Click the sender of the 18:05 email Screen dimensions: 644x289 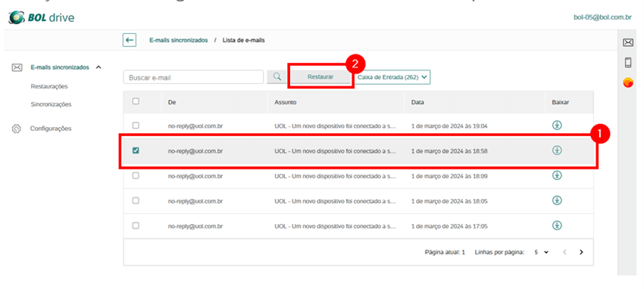click(195, 201)
